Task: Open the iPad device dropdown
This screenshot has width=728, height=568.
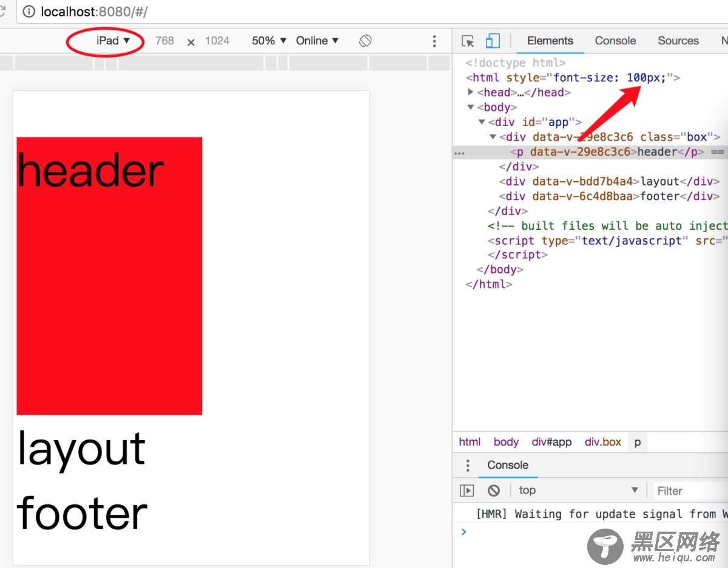Action: [113, 41]
